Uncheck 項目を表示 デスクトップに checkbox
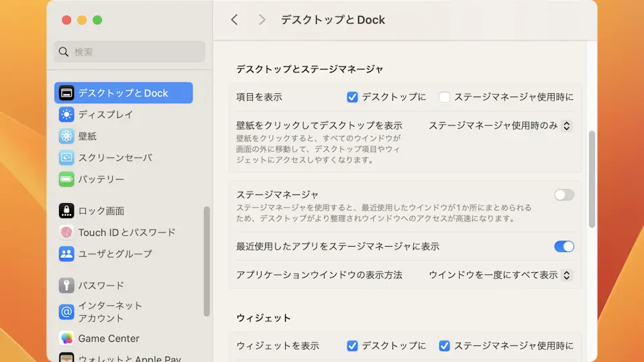Image resolution: width=644 pixels, height=362 pixels. (352, 97)
